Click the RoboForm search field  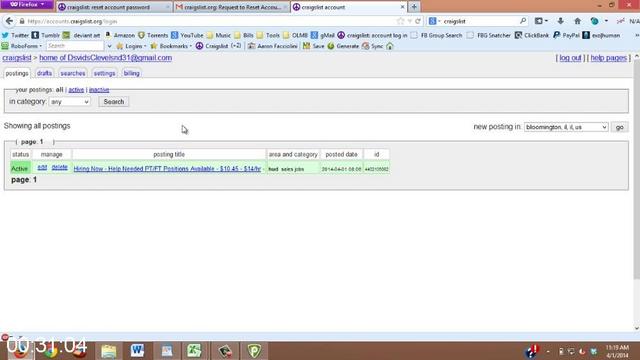(x=75, y=46)
